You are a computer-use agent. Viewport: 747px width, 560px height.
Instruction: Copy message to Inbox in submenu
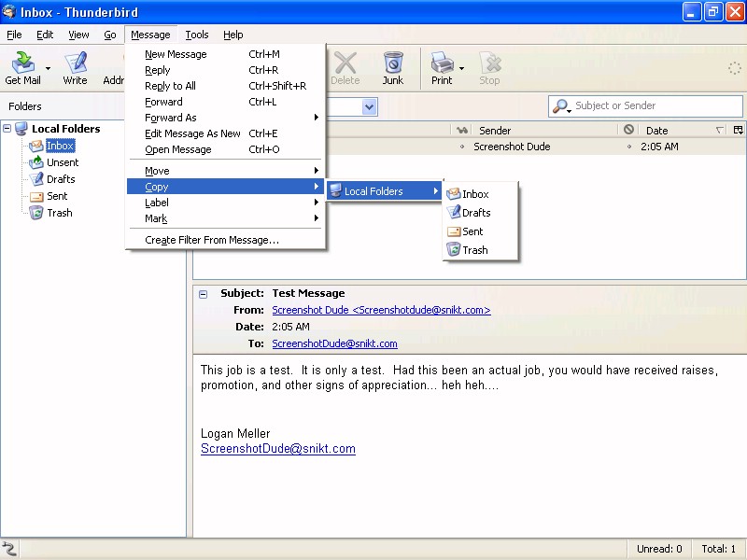[480, 194]
